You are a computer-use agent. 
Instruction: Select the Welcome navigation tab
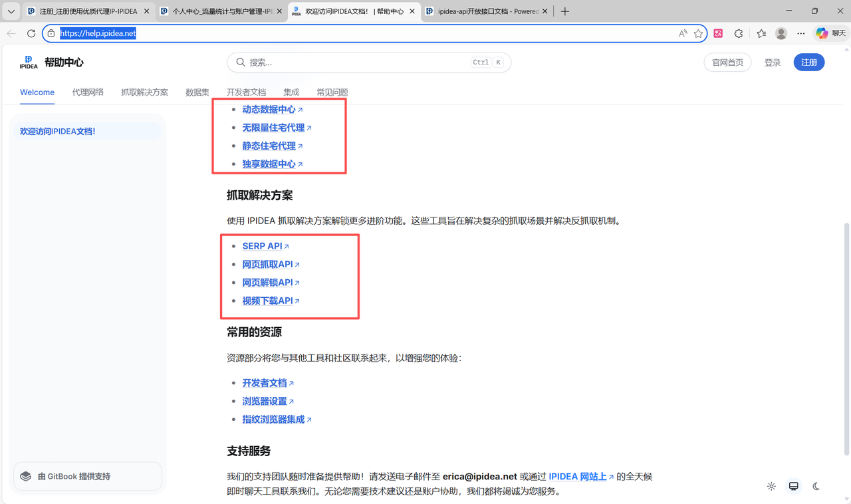(37, 92)
